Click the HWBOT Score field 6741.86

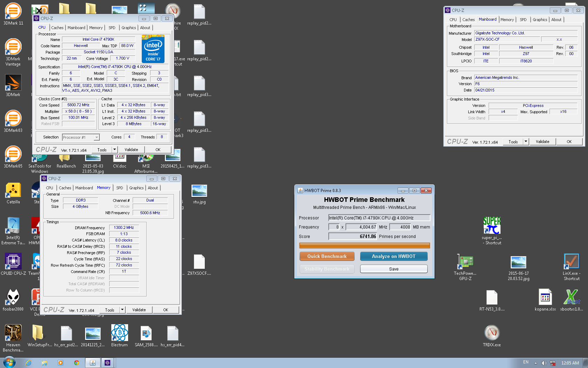pyautogui.click(x=353, y=236)
